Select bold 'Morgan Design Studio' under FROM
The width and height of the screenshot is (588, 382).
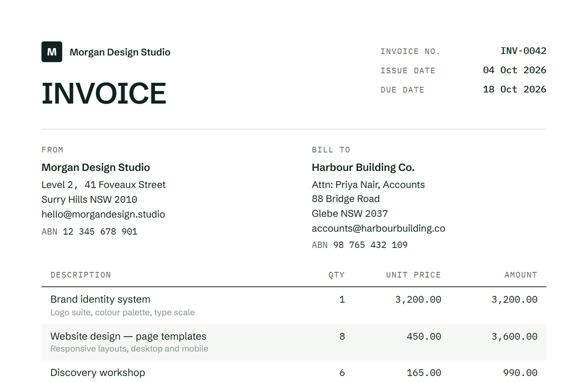96,167
